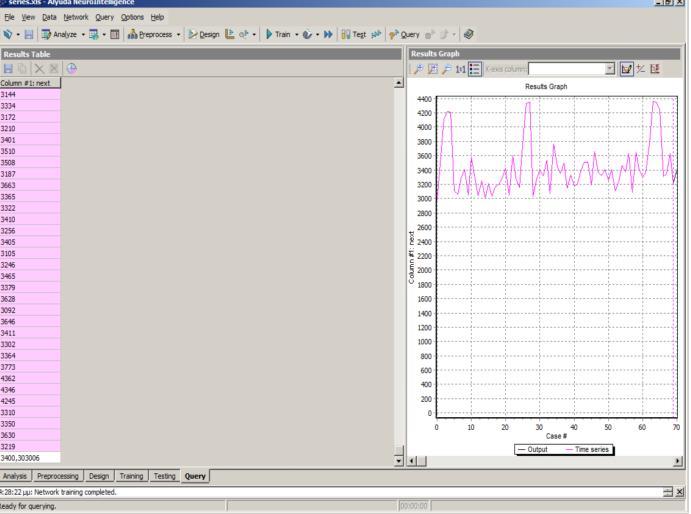Image resolution: width=691 pixels, height=514 pixels.
Task: Switch to the Analysis tab
Action: point(15,476)
